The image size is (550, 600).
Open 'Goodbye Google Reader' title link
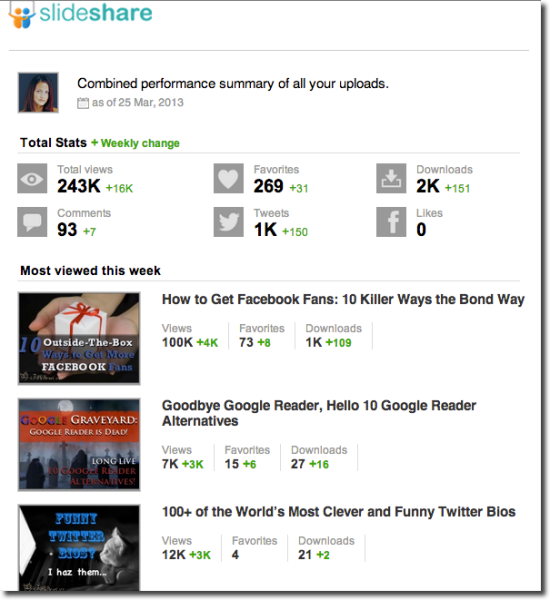click(x=319, y=413)
